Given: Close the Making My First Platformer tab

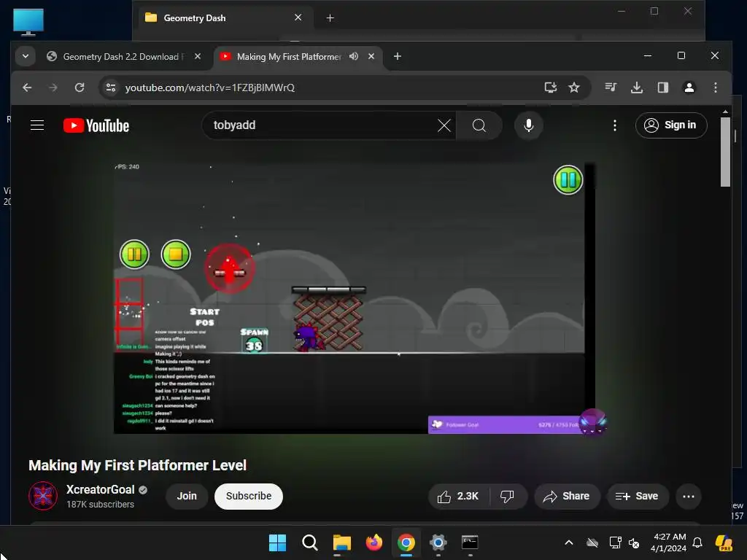Looking at the screenshot, I should point(371,56).
